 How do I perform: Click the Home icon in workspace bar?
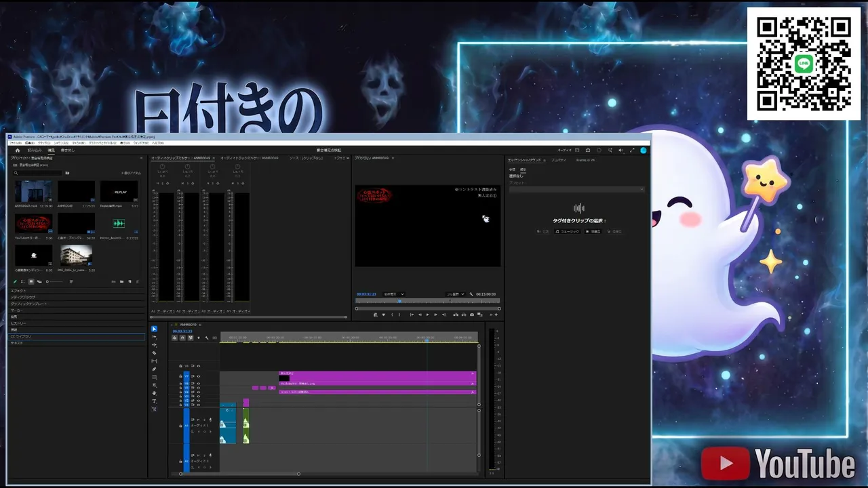coord(18,150)
